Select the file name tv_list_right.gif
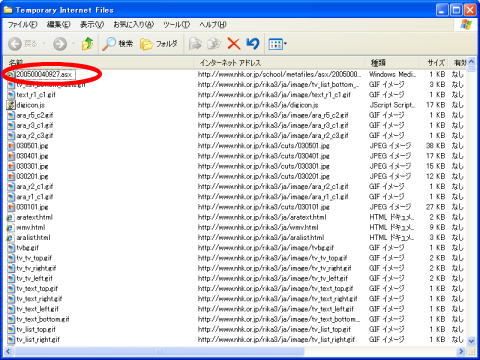 pos(38,340)
